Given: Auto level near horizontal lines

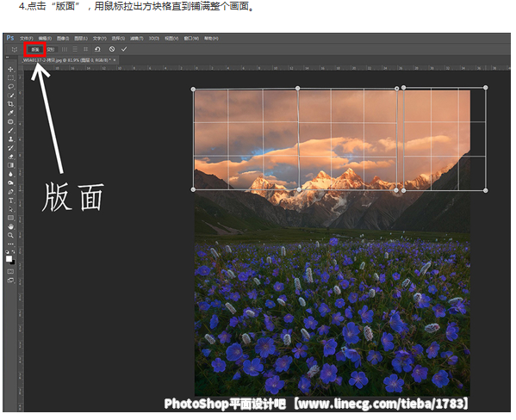Looking at the screenshot, I should coord(75,49).
